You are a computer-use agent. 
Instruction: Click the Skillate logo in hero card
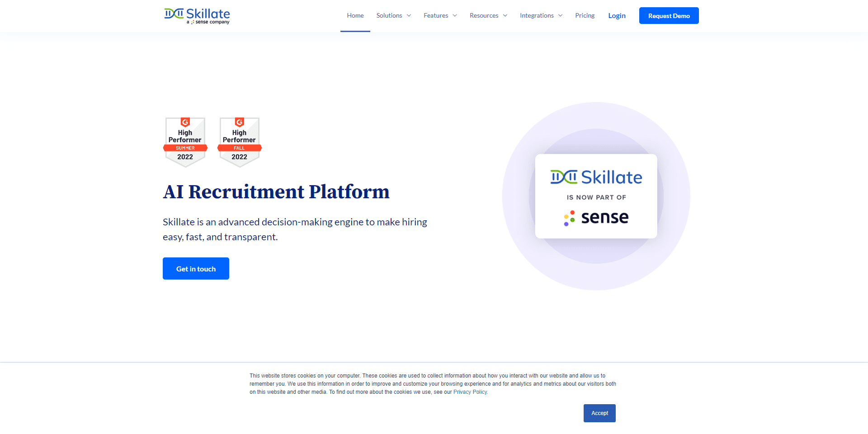pos(596,177)
